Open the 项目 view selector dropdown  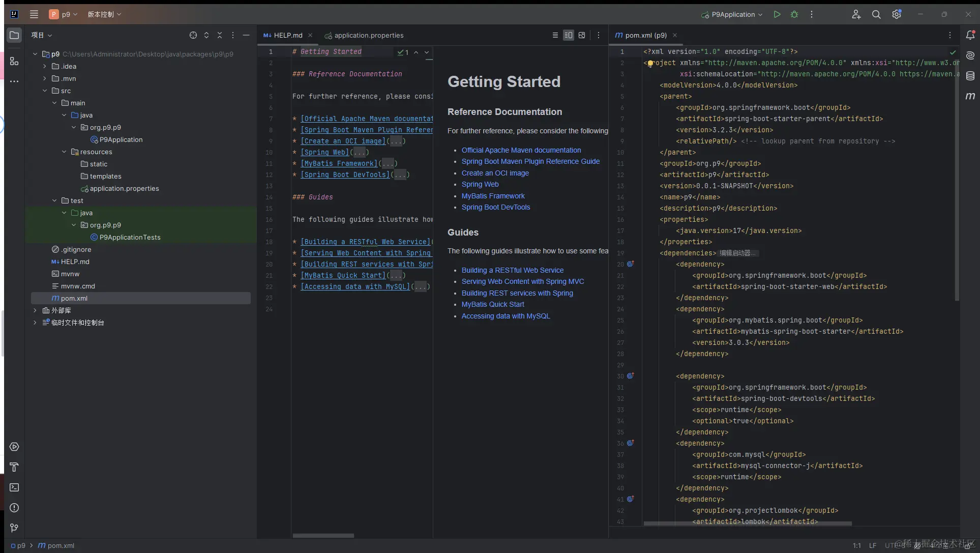(x=42, y=35)
